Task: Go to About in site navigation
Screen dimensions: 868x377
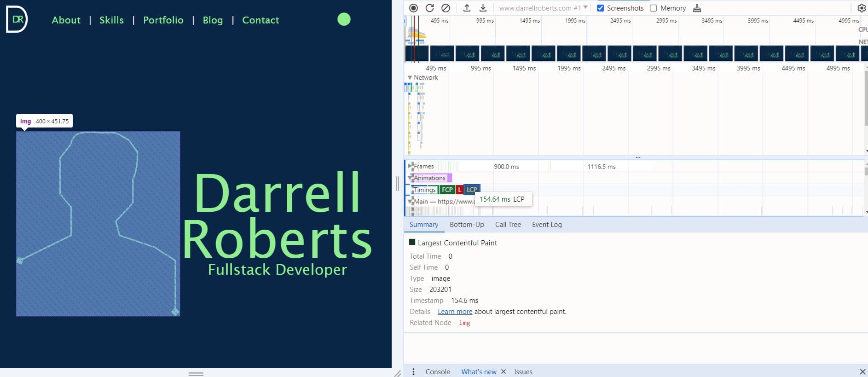Action: [x=66, y=20]
